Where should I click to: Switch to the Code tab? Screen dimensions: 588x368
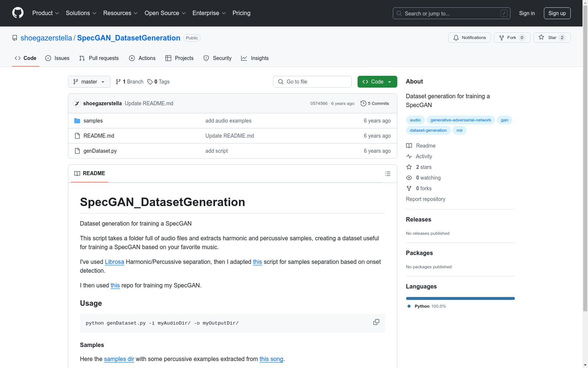(x=26, y=58)
